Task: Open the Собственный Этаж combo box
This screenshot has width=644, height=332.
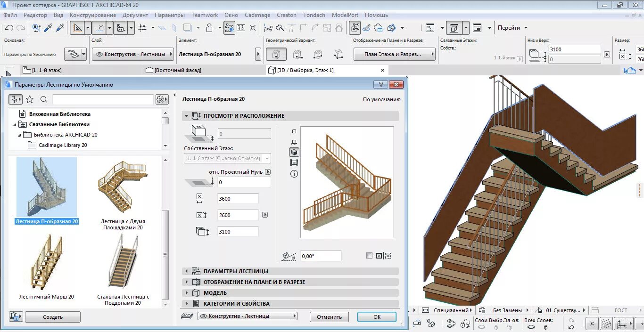Action: [x=227, y=158]
